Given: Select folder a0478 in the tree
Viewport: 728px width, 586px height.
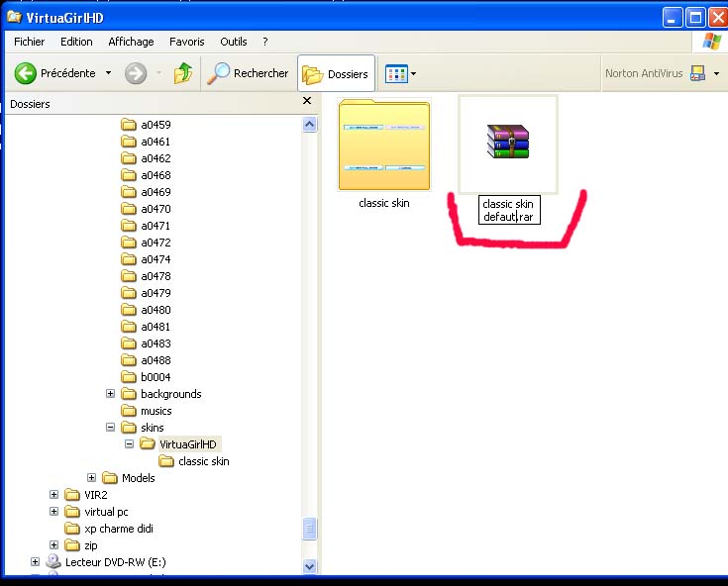Looking at the screenshot, I should click(147, 276).
